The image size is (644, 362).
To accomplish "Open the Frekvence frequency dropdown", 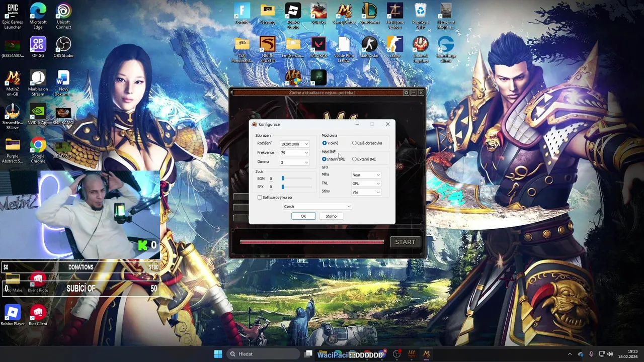I will [294, 153].
